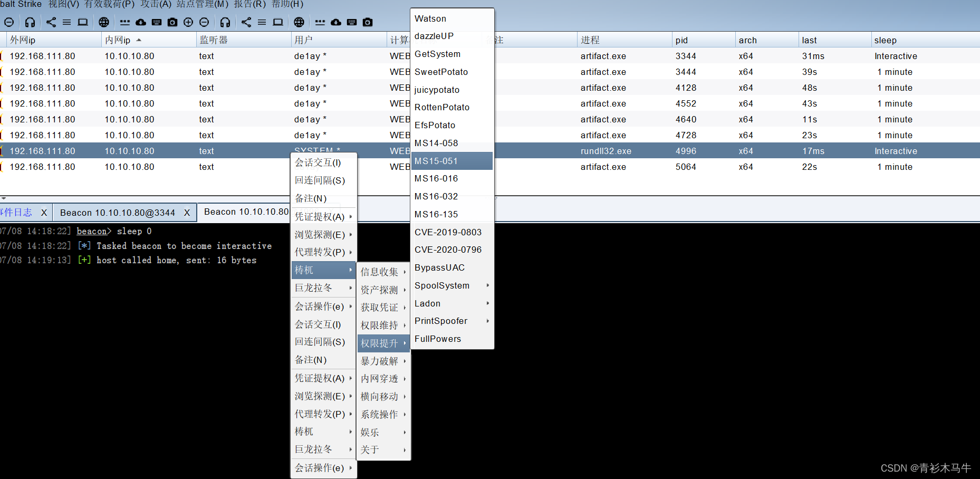Viewport: 980px width, 479px height.
Task: Open the 娱乐 submenu
Action: (x=383, y=433)
